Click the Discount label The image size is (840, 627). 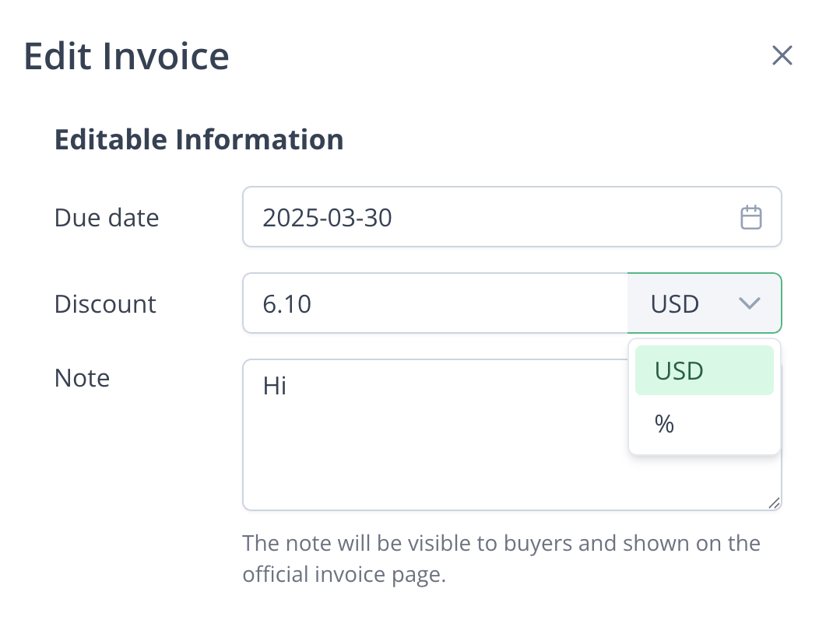tap(105, 304)
